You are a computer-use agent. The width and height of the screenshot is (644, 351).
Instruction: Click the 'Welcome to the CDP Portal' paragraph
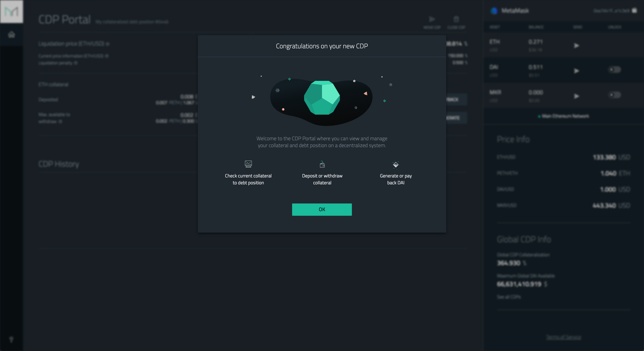(322, 142)
